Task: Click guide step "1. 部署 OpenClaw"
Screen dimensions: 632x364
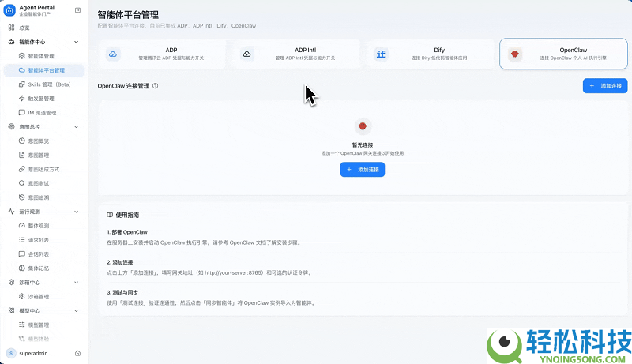Action: coord(127,232)
